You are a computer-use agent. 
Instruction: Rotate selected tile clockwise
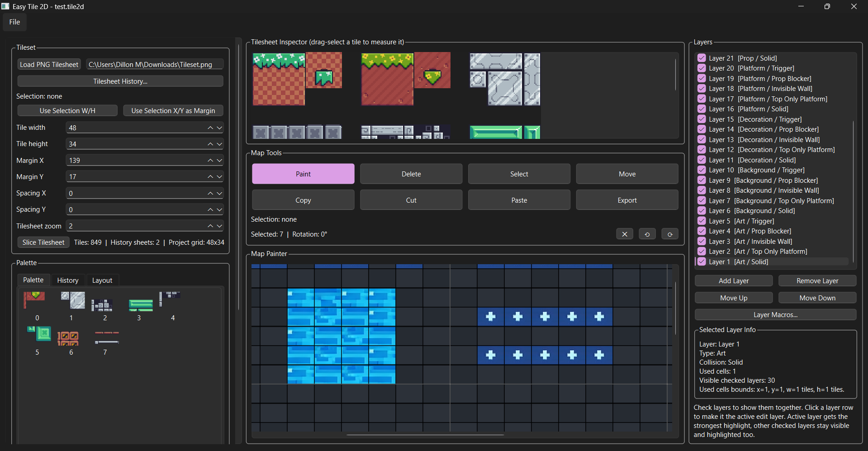[670, 234]
